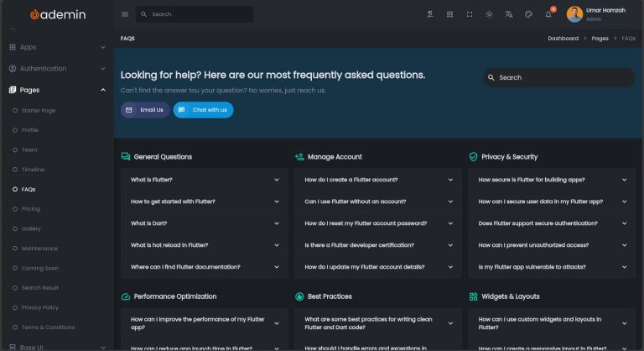644x351 pixels.
Task: Expand "How do I create a Flutter account?"
Action: [x=378, y=180]
